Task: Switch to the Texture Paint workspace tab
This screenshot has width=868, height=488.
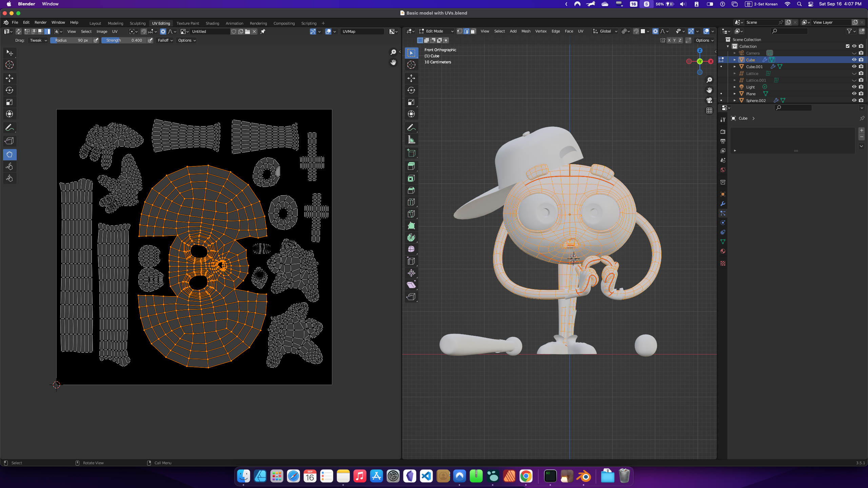Action: tap(188, 23)
